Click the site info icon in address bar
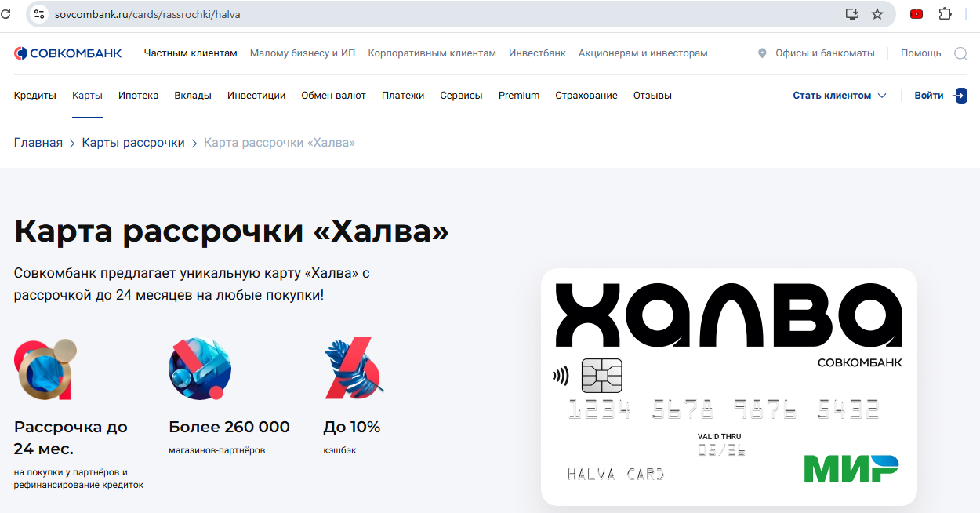This screenshot has width=980, height=513. [x=40, y=14]
